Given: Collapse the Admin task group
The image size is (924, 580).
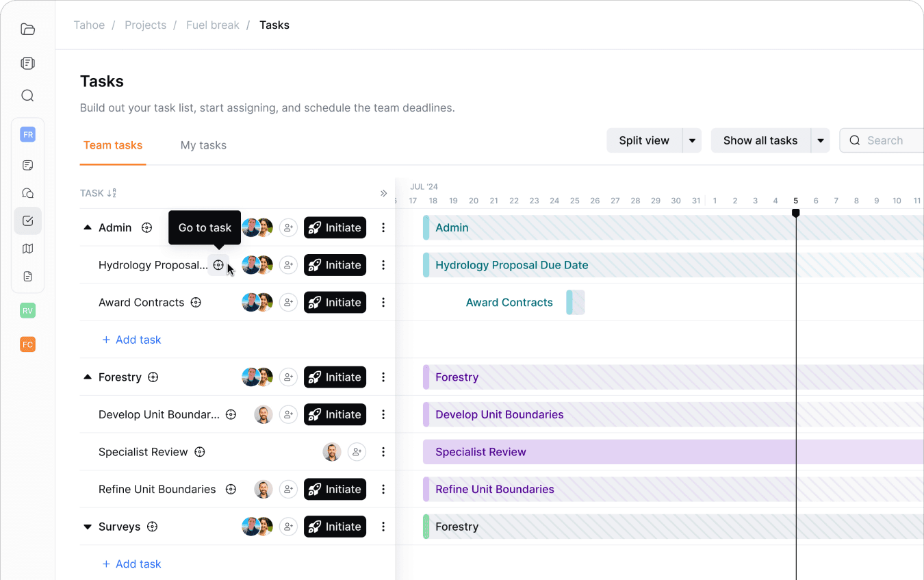Looking at the screenshot, I should [87, 227].
